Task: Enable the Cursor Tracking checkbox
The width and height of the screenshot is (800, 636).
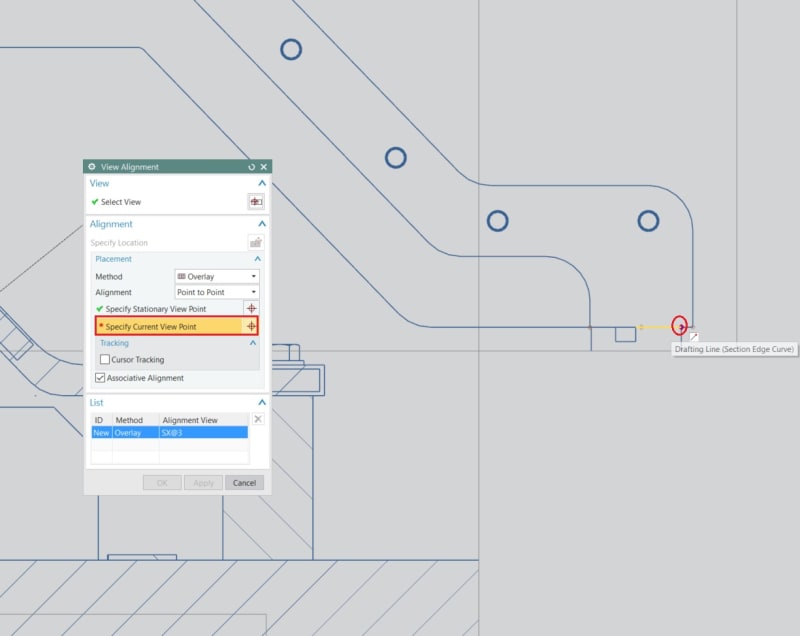Action: 105,360
